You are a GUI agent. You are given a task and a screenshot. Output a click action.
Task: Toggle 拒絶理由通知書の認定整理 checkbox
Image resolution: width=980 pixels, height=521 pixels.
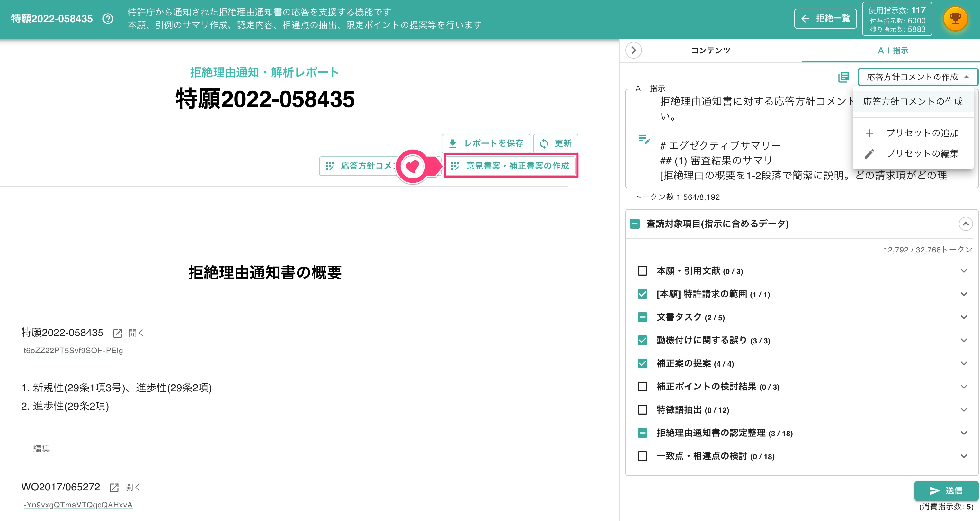(643, 433)
